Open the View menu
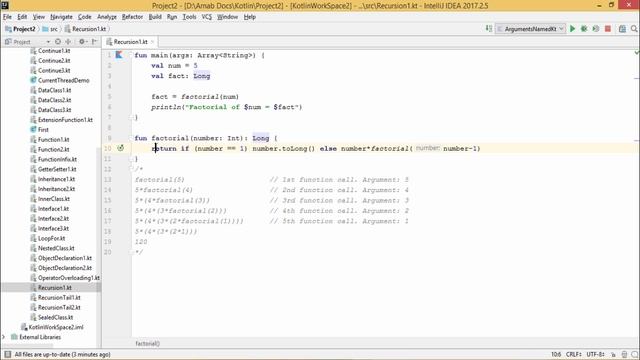Viewport: 640px width, 360px height. pos(39,17)
